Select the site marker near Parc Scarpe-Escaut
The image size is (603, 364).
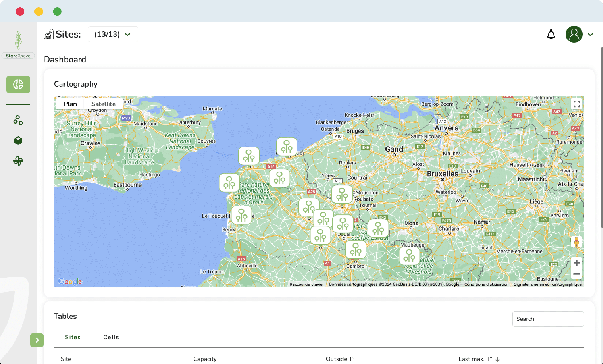pos(378,228)
